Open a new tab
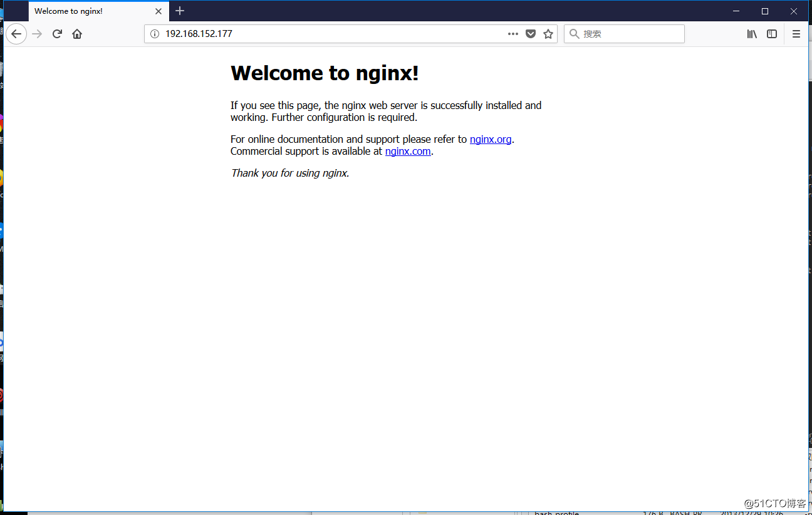The image size is (812, 515). click(180, 11)
